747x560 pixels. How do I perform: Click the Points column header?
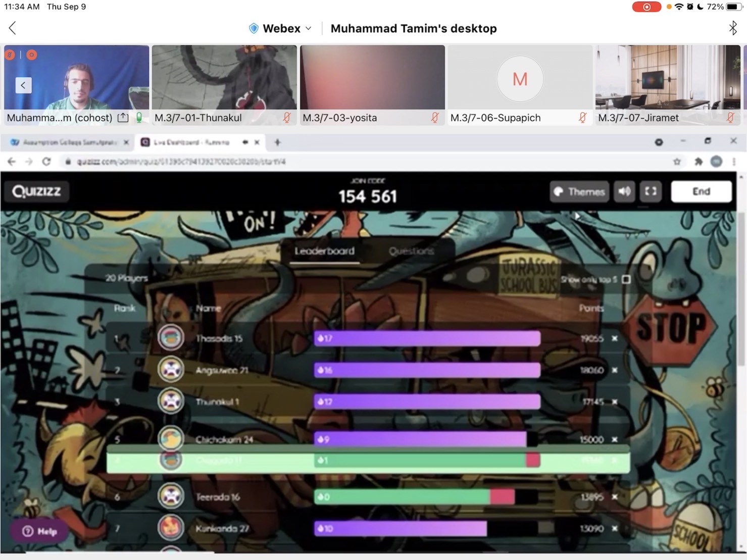coord(591,308)
